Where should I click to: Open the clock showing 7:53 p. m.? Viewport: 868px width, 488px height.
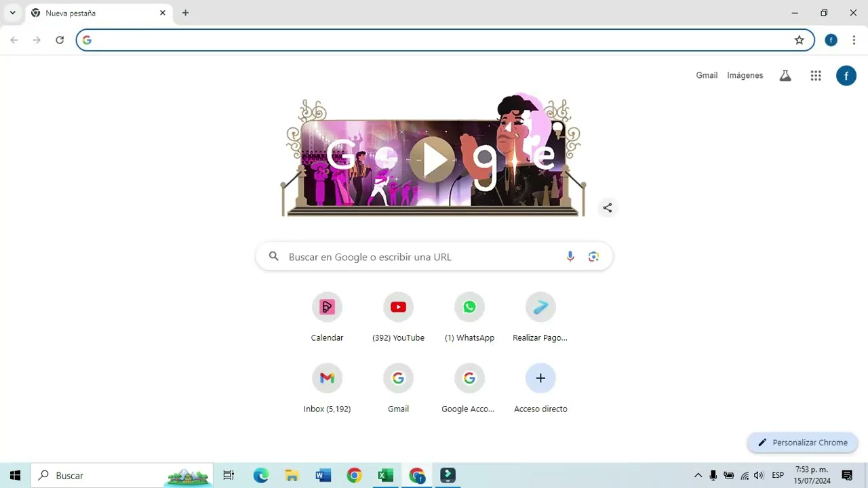812,476
